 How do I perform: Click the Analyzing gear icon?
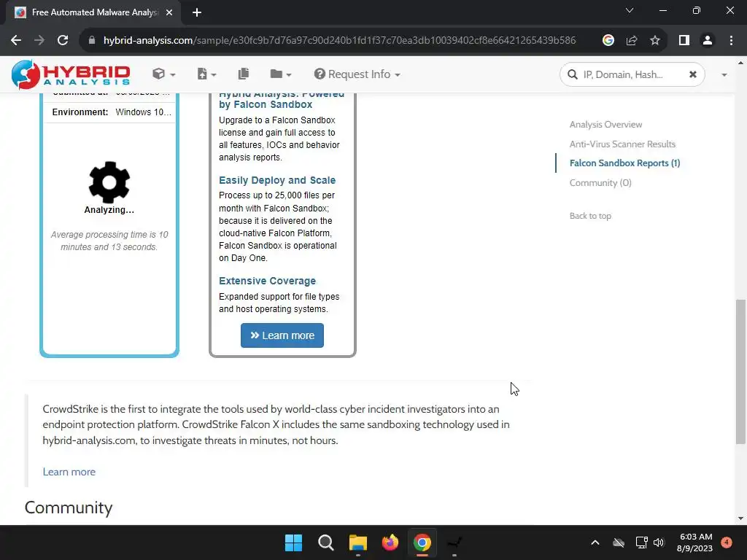coord(109,182)
